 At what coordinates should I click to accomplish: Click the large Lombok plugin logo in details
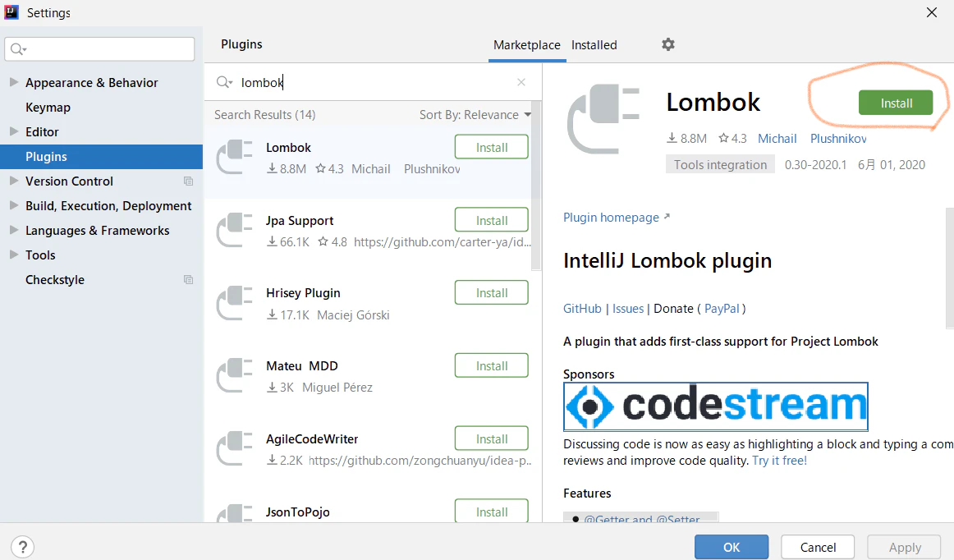click(x=603, y=119)
